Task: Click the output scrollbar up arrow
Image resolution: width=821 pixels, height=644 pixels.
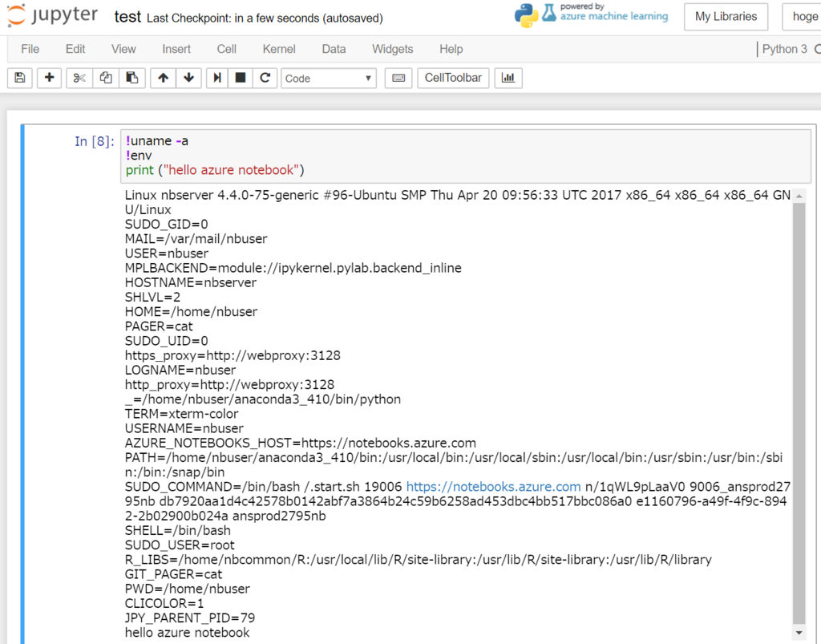Action: pos(799,196)
